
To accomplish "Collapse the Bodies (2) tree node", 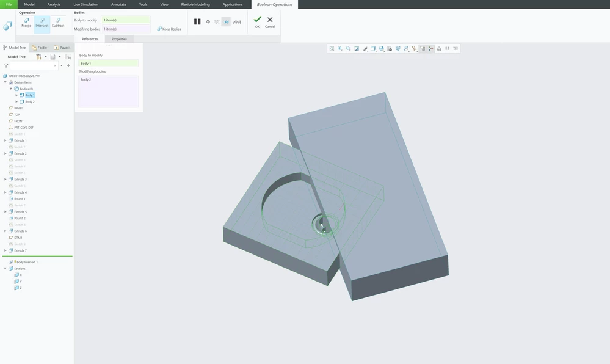I will coord(11,89).
